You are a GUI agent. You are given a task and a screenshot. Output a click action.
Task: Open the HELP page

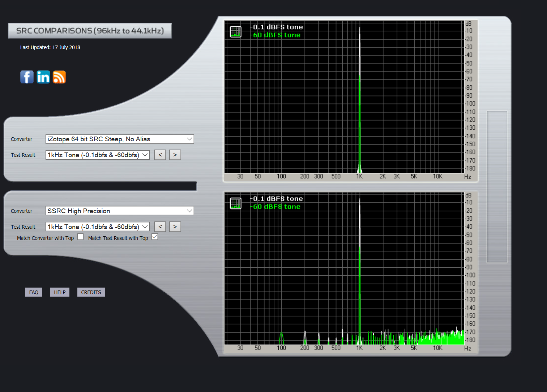tap(60, 292)
